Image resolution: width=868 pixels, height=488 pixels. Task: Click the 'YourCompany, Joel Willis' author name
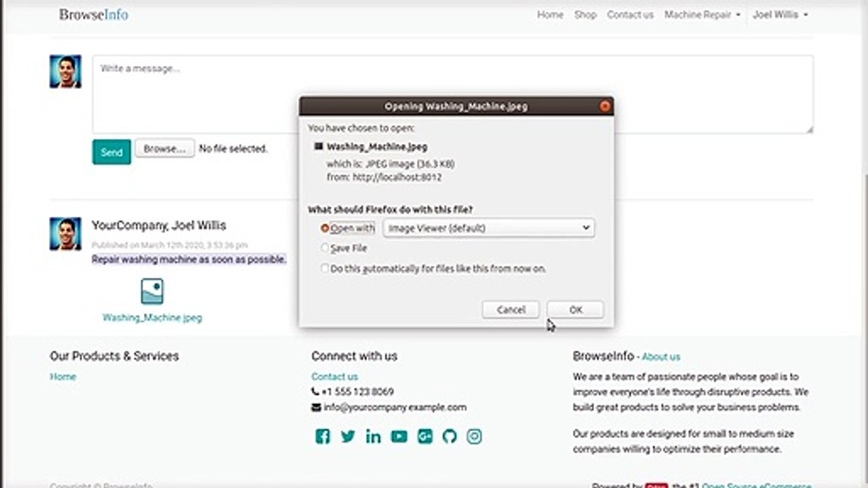pos(159,226)
